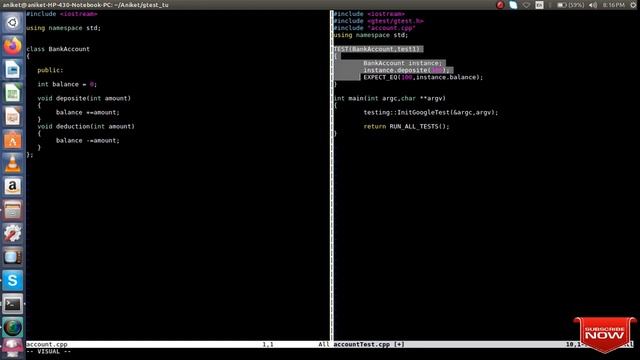This screenshot has height=360, width=640.
Task: Click '#include "account.cpp"' line
Action: pos(375,28)
